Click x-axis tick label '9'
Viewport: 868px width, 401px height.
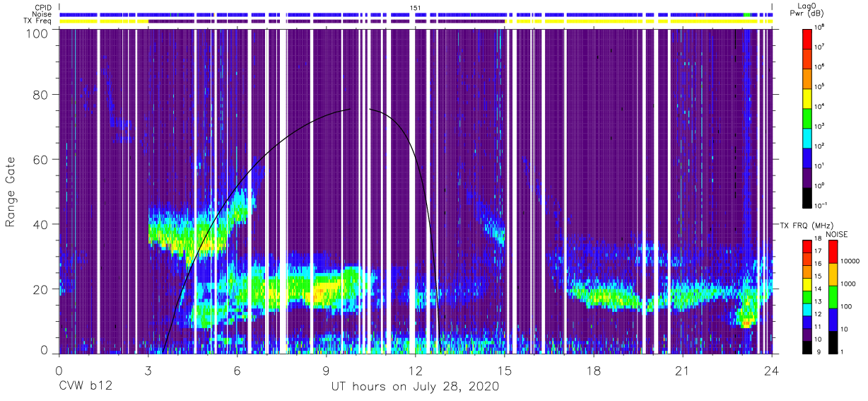click(x=327, y=371)
